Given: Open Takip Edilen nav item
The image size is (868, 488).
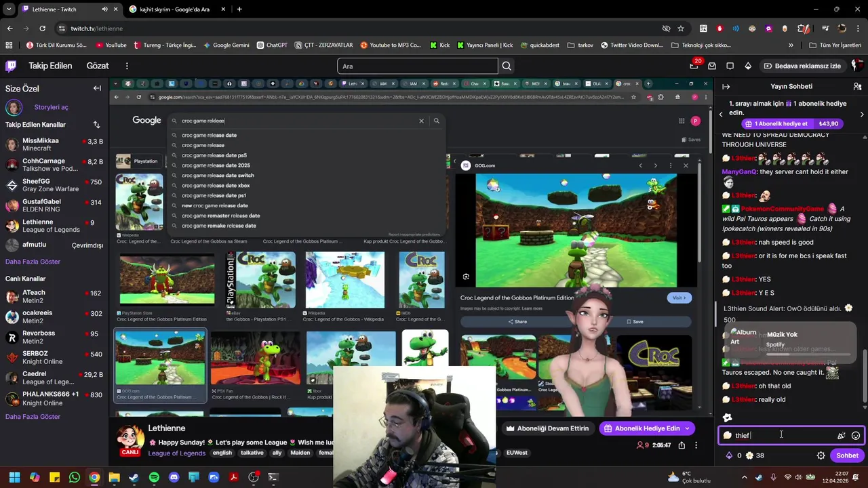Looking at the screenshot, I should pyautogui.click(x=50, y=66).
